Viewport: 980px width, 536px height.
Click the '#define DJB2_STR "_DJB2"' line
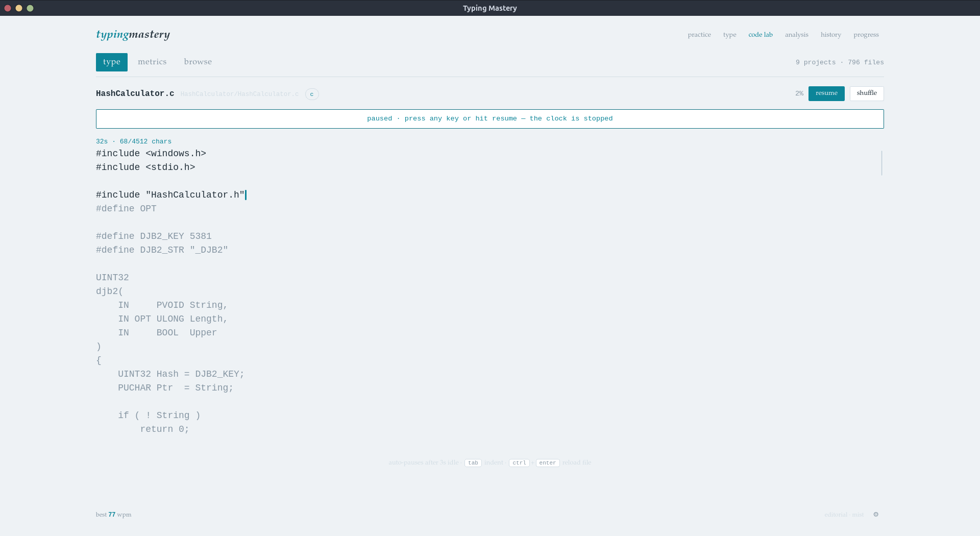pyautogui.click(x=162, y=250)
